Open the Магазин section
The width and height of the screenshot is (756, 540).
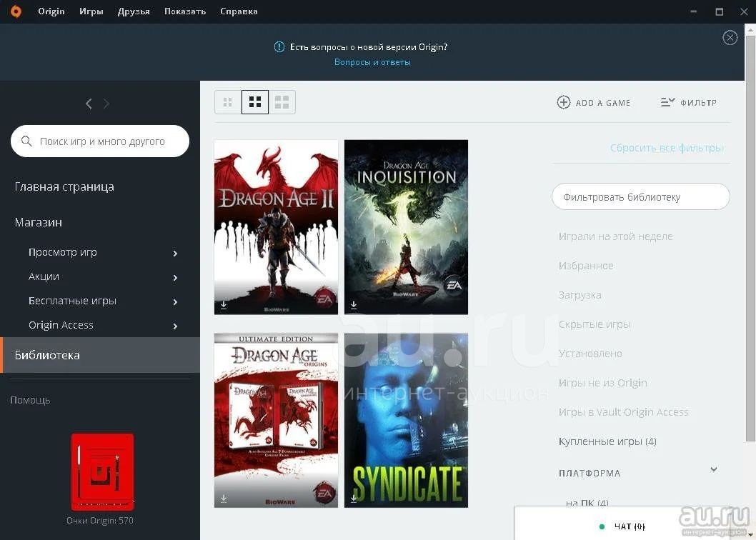pyautogui.click(x=39, y=222)
